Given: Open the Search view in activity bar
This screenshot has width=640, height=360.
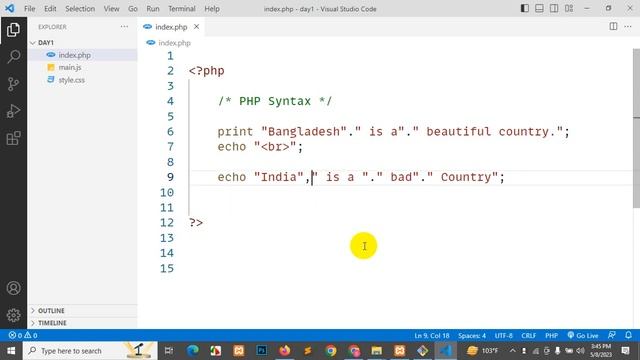Looking at the screenshot, I should pos(13,57).
